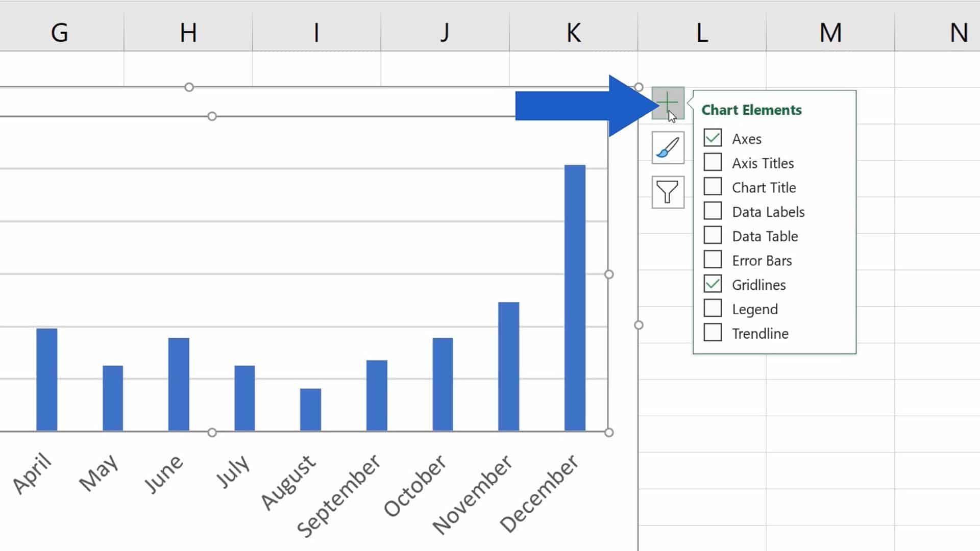Click the Axes label in Chart Elements
Image resolution: width=980 pixels, height=551 pixels.
[746, 139]
